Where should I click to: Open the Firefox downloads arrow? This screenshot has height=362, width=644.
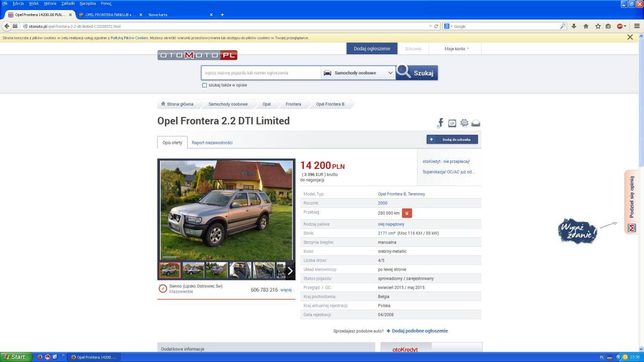coord(574,26)
